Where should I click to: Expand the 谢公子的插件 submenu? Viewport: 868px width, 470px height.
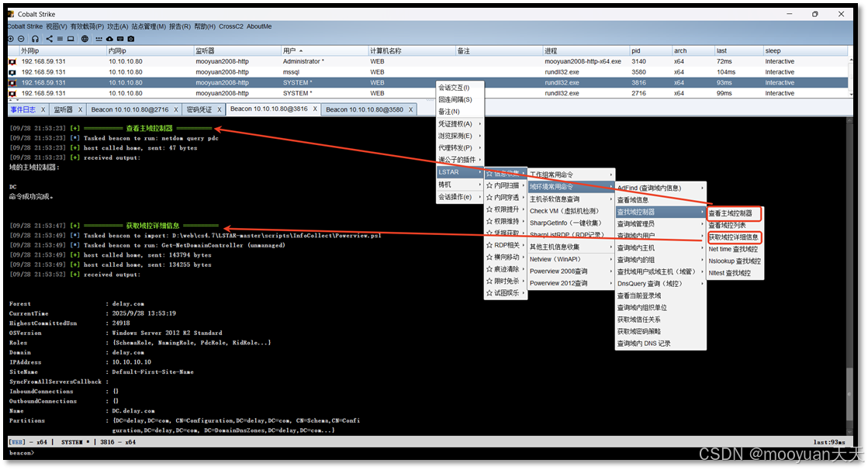click(x=460, y=160)
